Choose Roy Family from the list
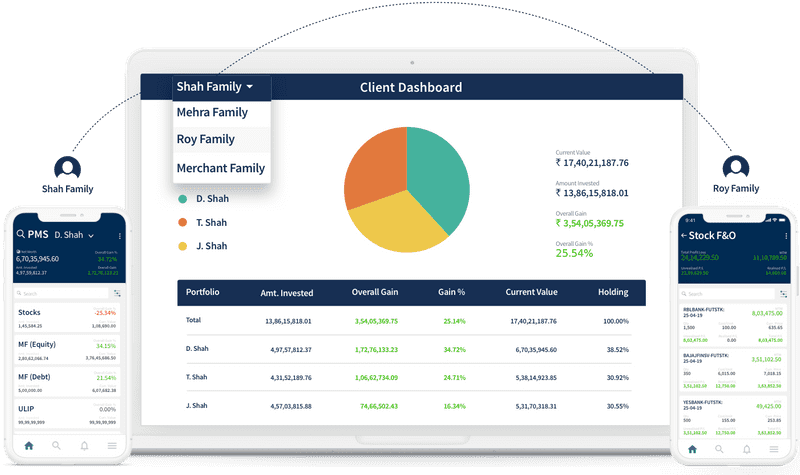 [x=206, y=140]
